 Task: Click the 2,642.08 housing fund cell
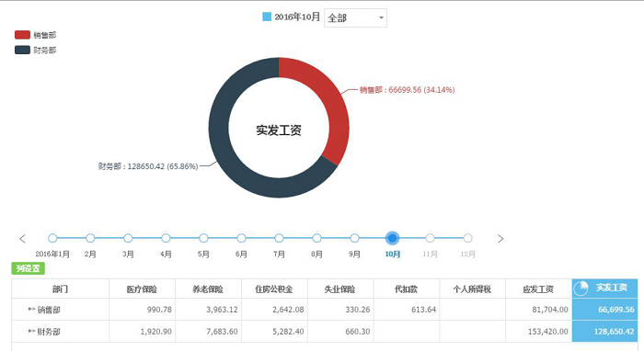tap(274, 310)
